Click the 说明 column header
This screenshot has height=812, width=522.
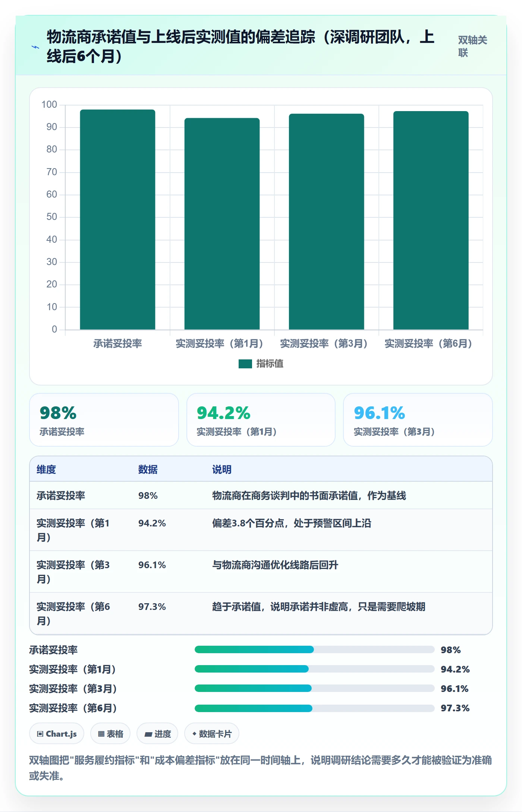[222, 469]
